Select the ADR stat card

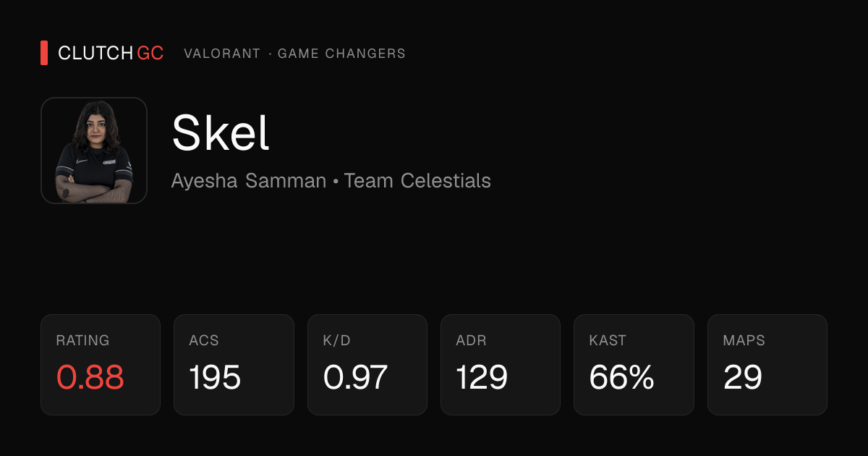[x=501, y=365]
